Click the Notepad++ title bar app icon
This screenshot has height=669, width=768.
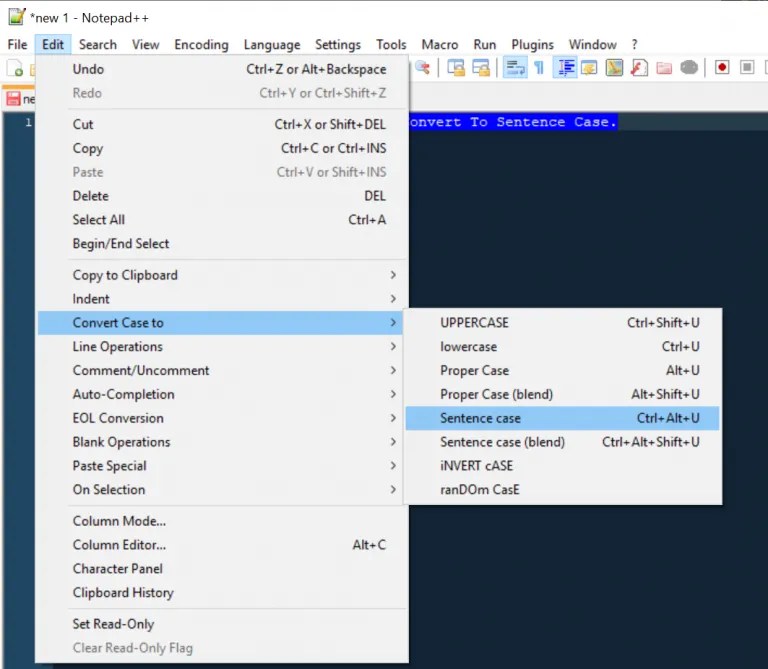16,16
